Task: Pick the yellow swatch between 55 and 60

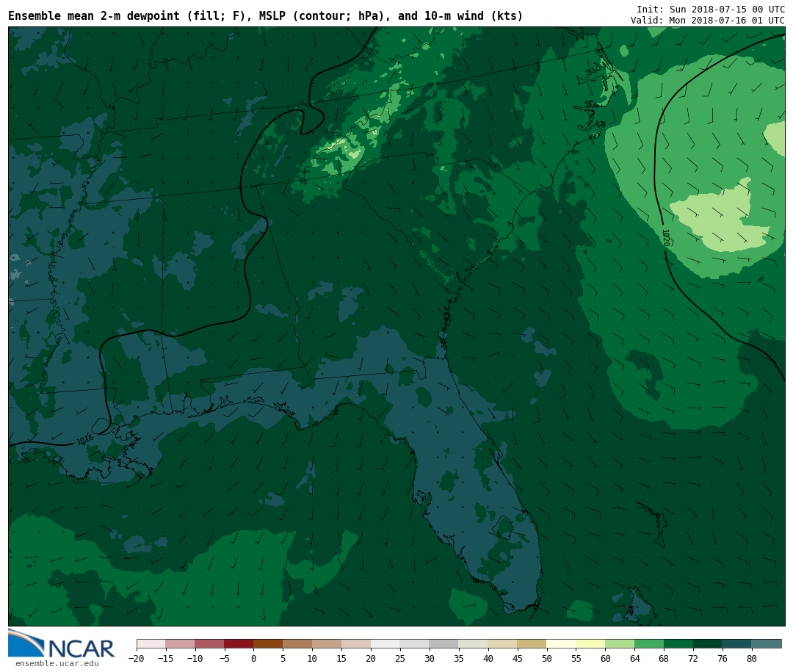Action: click(591, 644)
